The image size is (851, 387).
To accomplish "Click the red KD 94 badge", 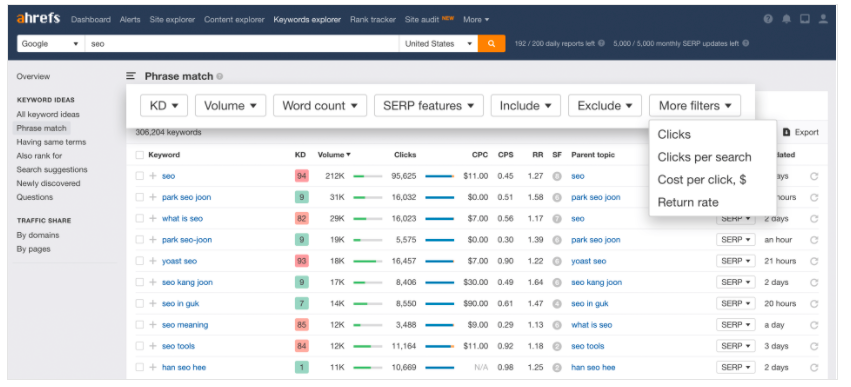I will point(301,176).
